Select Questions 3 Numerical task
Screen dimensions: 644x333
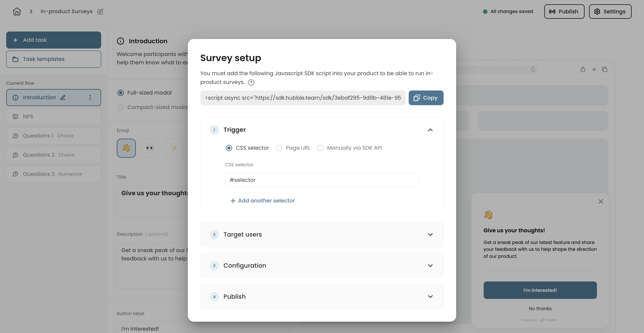pos(53,174)
